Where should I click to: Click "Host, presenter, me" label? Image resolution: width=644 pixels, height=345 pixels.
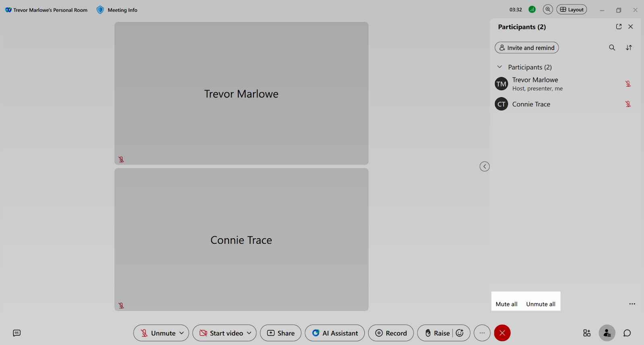point(537,89)
